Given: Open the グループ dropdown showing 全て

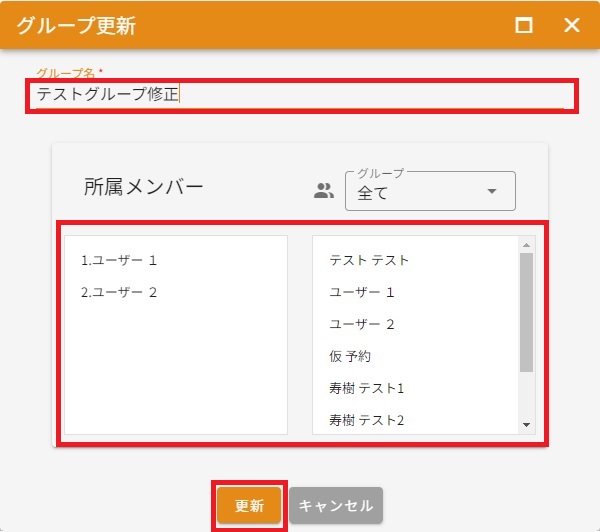Looking at the screenshot, I should pyautogui.click(x=420, y=192).
